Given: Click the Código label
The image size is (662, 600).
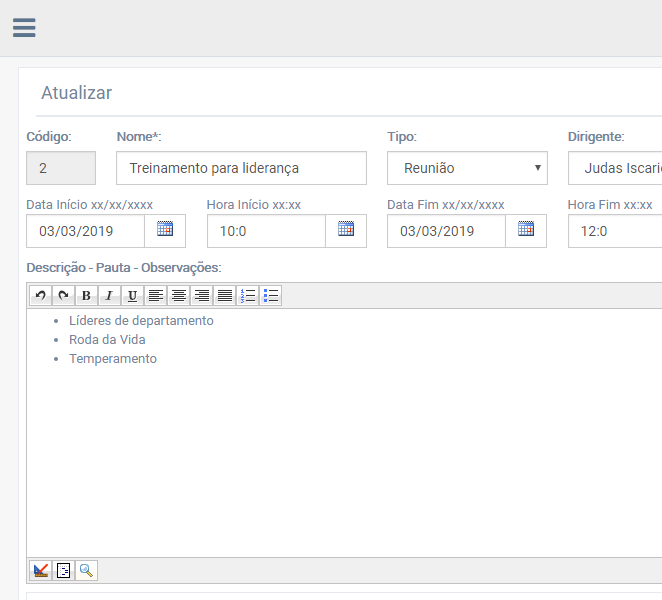Looking at the screenshot, I should [49, 137].
